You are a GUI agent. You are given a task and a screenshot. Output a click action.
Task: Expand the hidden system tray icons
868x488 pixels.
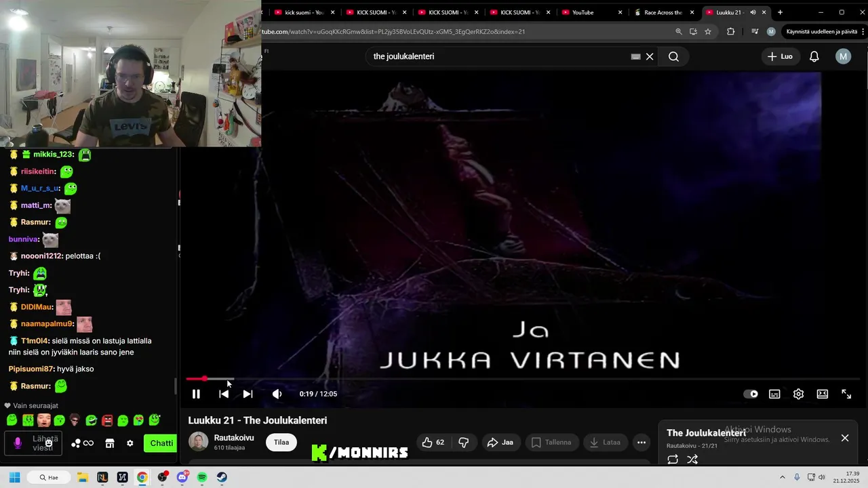coord(782,477)
